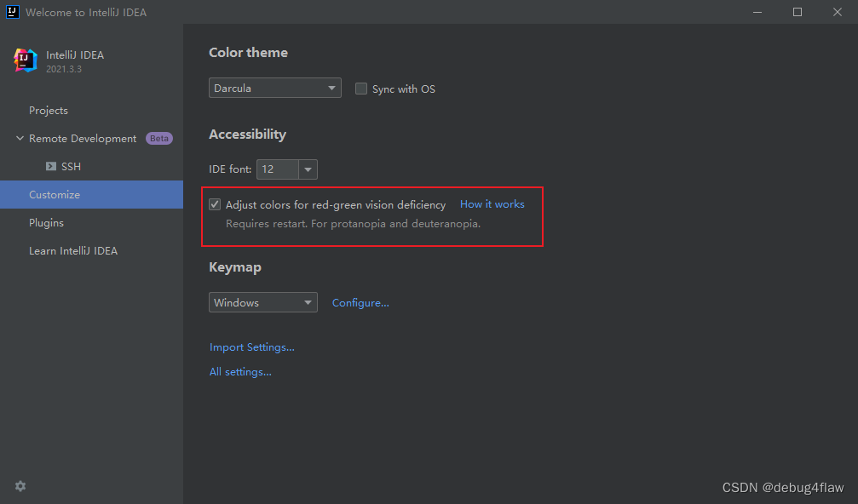Click the Color theme heading
This screenshot has width=858, height=504.
249,53
